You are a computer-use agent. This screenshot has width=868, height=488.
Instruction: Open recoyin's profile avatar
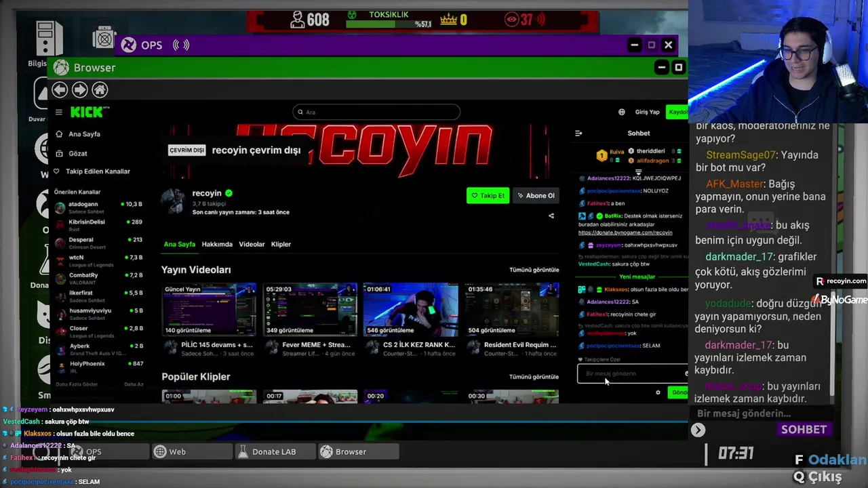173,201
